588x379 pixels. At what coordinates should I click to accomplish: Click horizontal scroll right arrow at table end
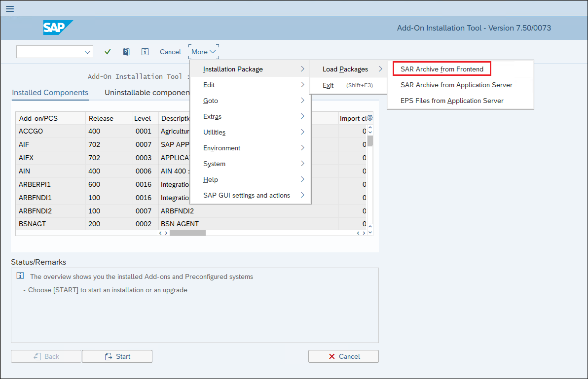pos(364,233)
